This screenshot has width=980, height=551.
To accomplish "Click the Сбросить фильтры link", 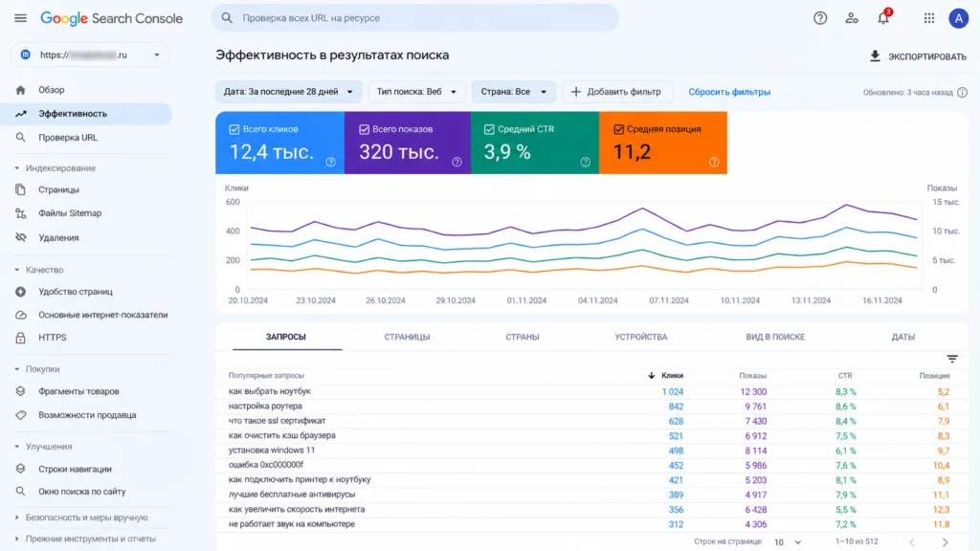I will click(x=729, y=92).
